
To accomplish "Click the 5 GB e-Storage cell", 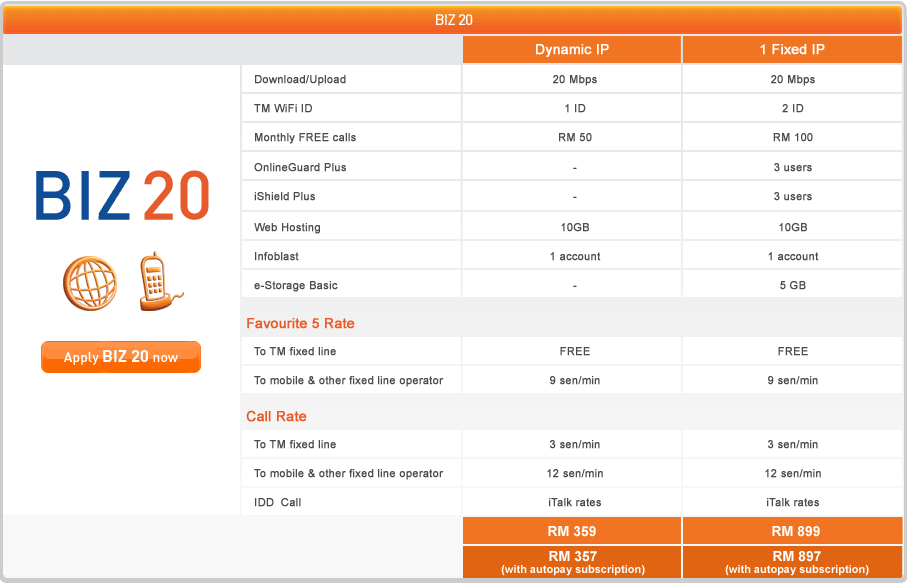I will pyautogui.click(x=792, y=285).
